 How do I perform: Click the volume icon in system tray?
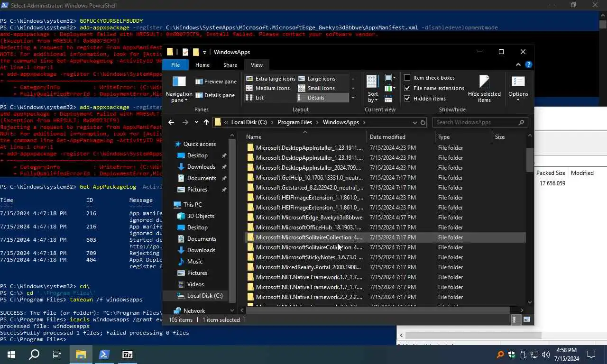pos(545,355)
